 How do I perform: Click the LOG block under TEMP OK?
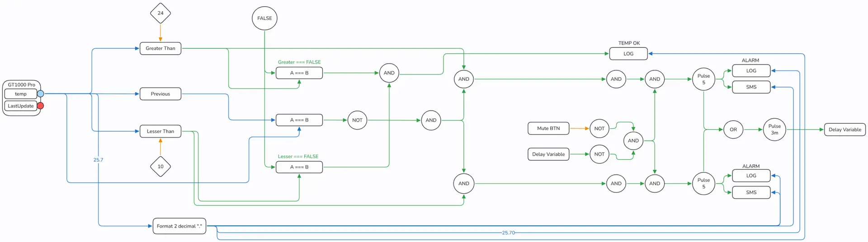pyautogui.click(x=628, y=54)
